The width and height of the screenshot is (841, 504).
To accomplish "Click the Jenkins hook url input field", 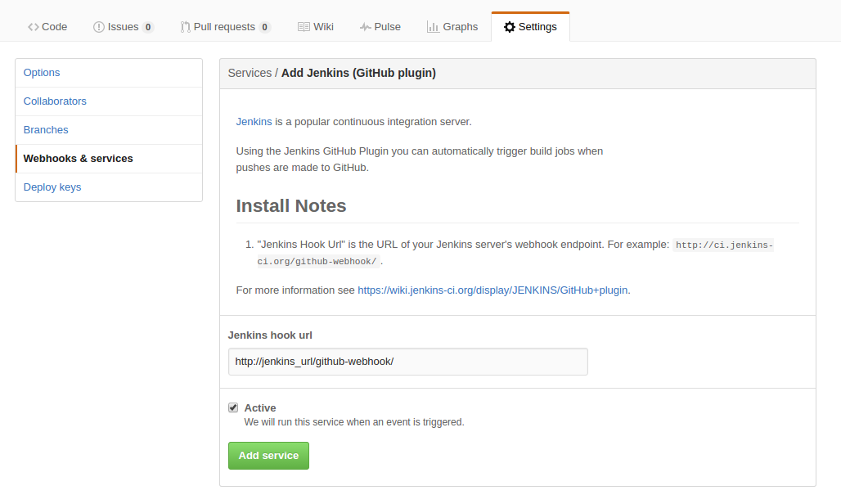I will pyautogui.click(x=407, y=362).
